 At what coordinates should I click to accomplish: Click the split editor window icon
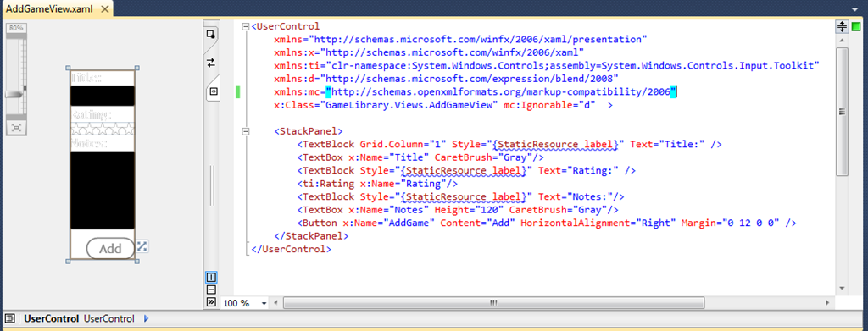(842, 26)
